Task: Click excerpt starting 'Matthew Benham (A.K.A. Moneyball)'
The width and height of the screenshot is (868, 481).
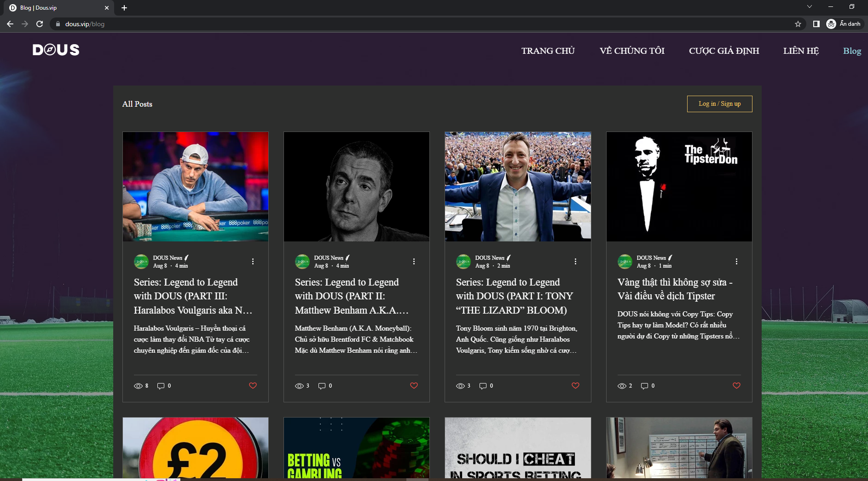Action: click(356, 339)
